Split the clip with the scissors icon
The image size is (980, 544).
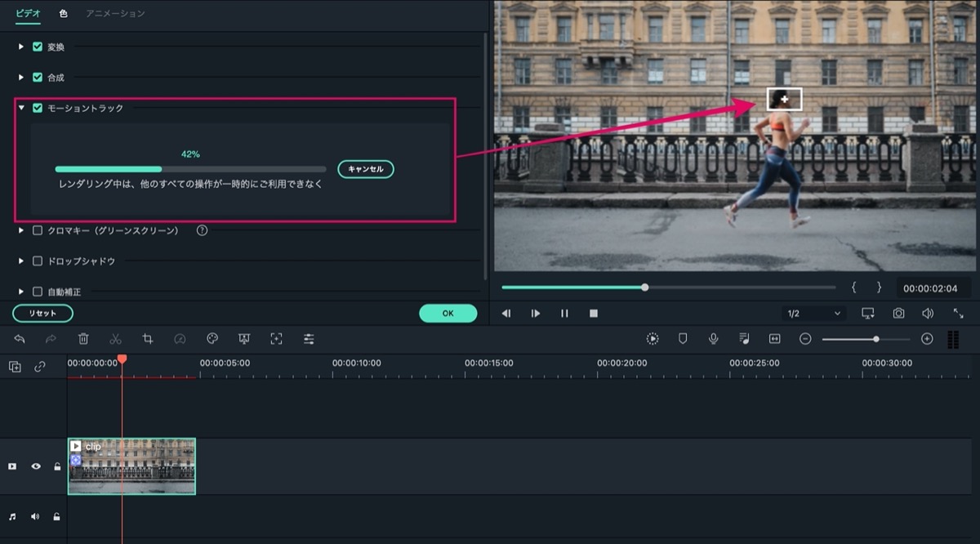tap(115, 339)
